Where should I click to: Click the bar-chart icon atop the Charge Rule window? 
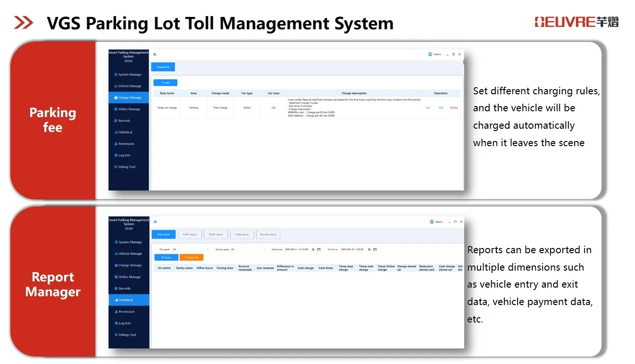click(x=155, y=54)
